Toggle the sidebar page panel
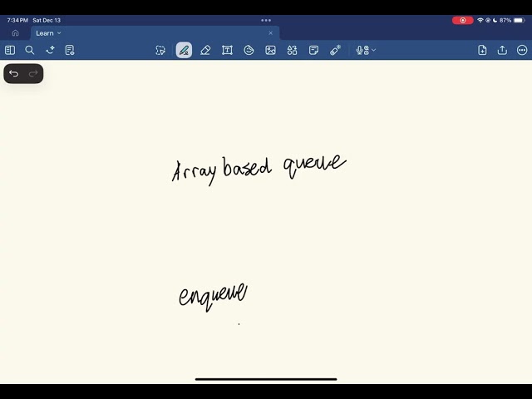 (10, 50)
